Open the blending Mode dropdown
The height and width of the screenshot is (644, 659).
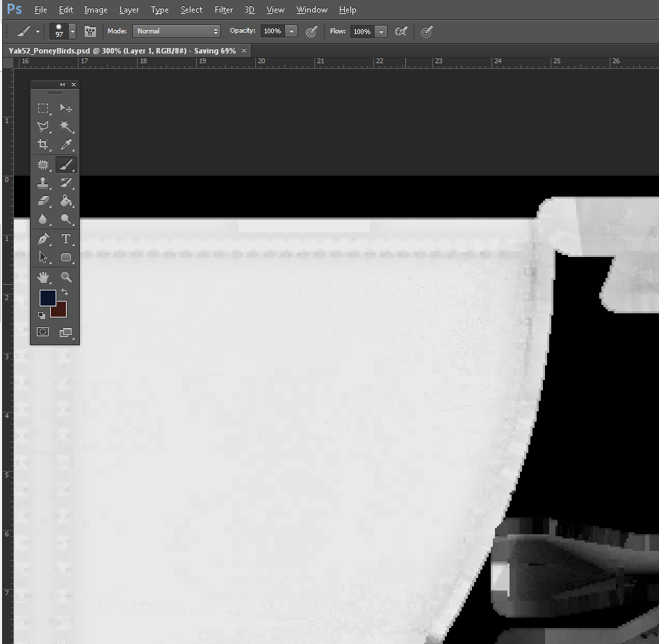pos(177,31)
